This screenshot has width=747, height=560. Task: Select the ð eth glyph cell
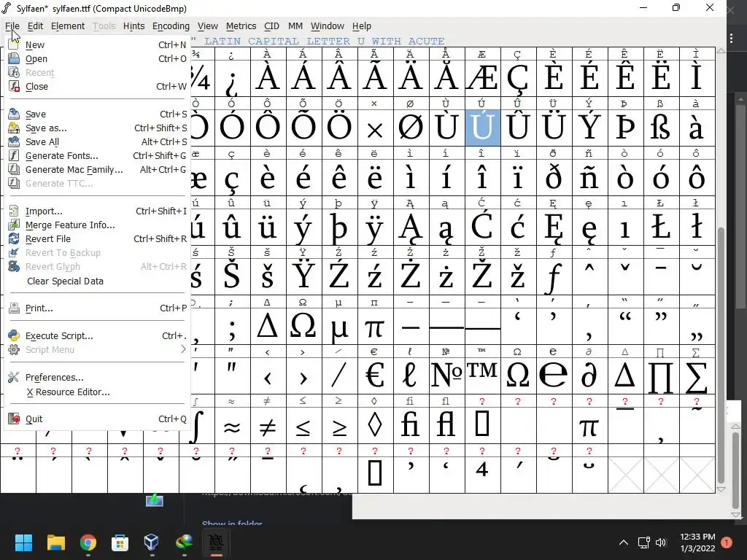554,178
